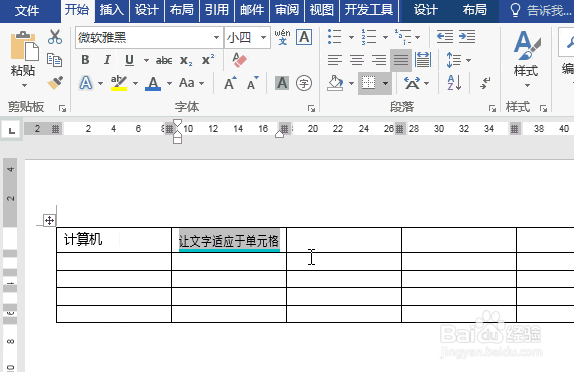
Task: Toggle subscript formatting
Action: [x=186, y=60]
